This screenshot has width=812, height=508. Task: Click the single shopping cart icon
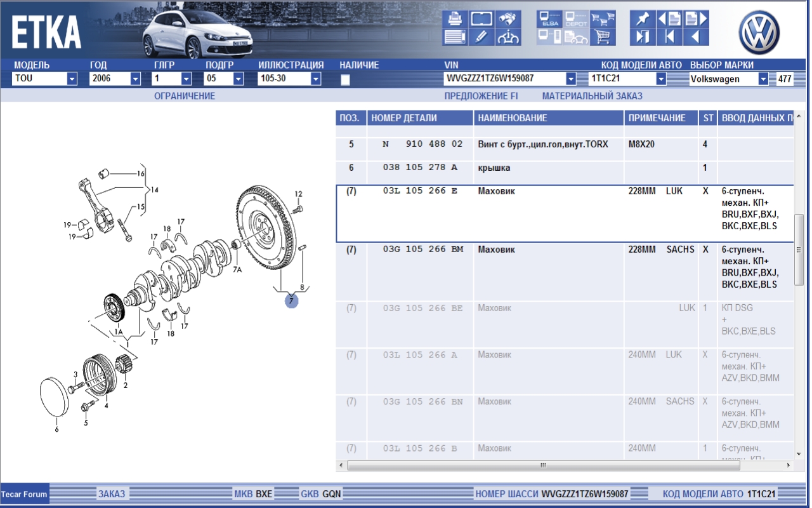click(x=603, y=37)
